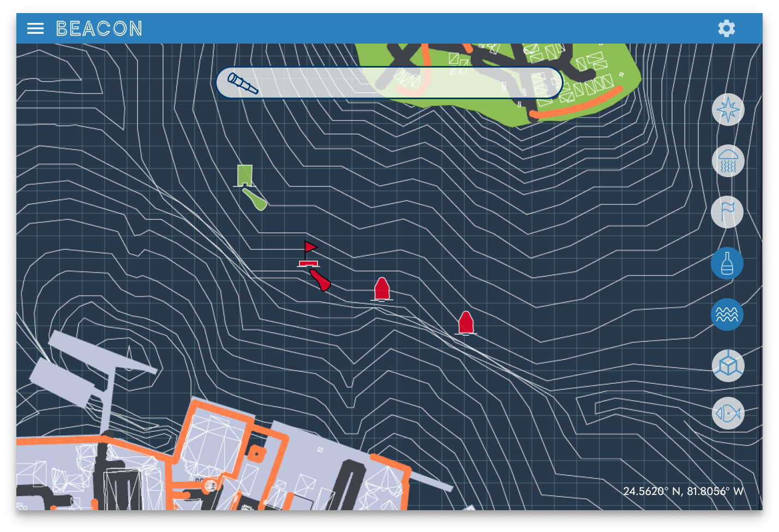The height and width of the screenshot is (532, 779).
Task: Click inside the search bar field
Action: [x=389, y=83]
